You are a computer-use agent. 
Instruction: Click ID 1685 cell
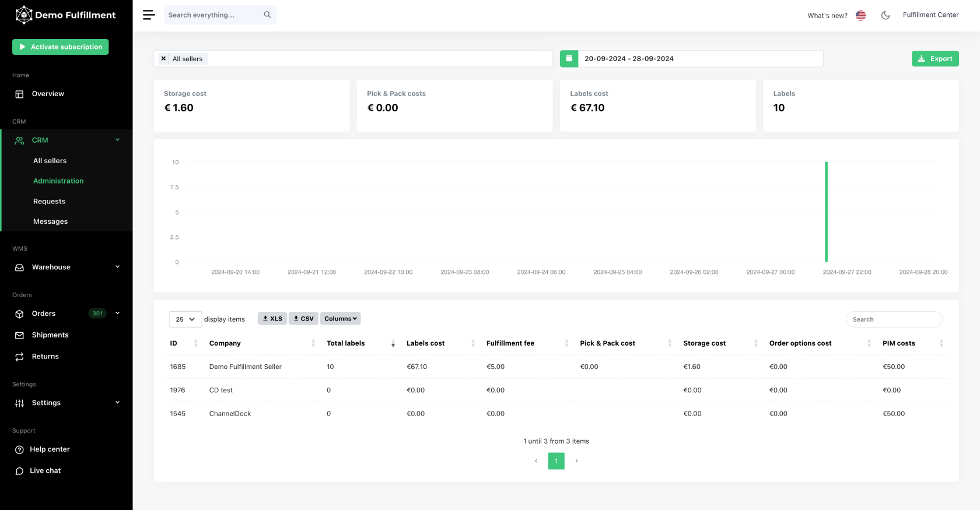[x=177, y=367]
